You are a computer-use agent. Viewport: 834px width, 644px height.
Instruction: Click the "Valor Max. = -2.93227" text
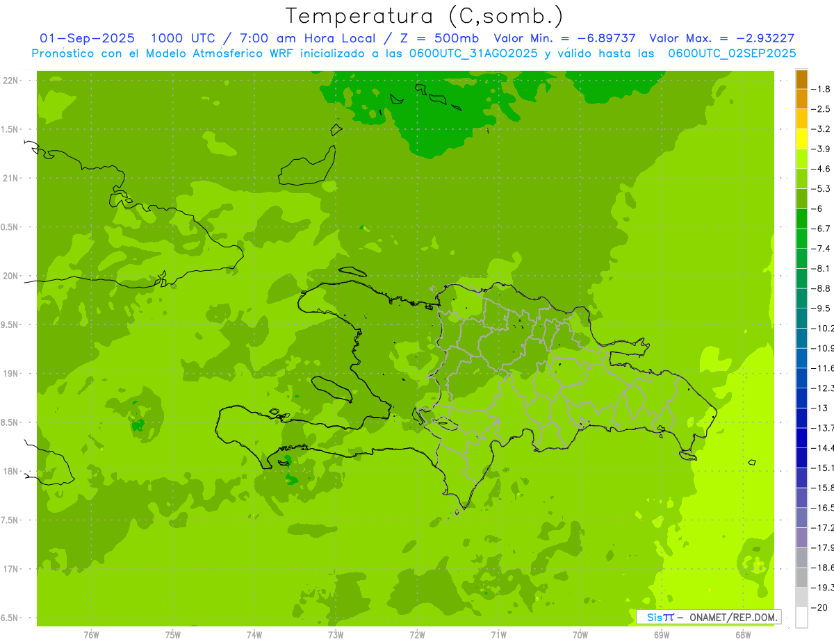click(x=721, y=38)
